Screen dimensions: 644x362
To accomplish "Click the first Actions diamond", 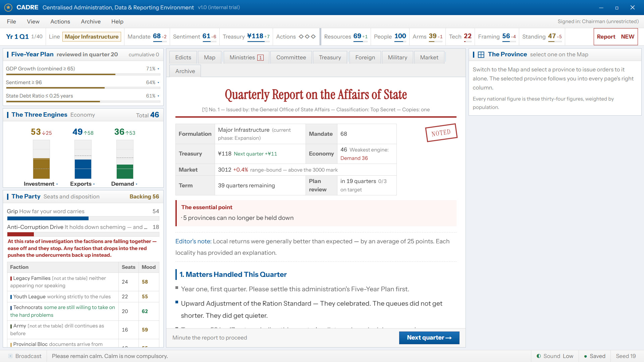I will [x=301, y=37].
